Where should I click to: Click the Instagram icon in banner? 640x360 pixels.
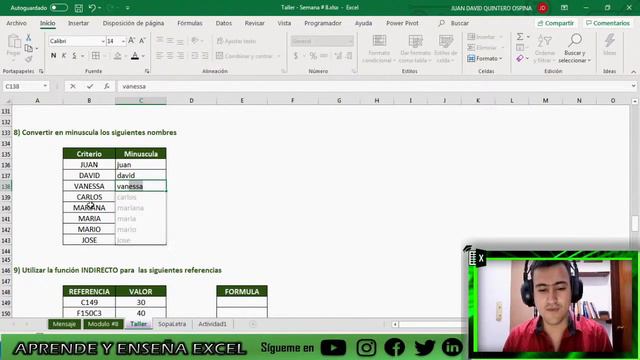coord(366,348)
